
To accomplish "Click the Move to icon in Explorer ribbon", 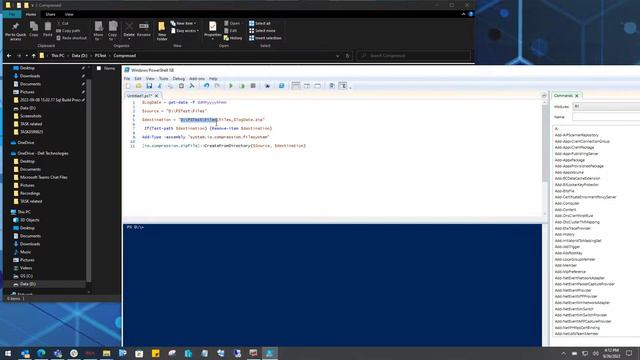I will point(99,31).
